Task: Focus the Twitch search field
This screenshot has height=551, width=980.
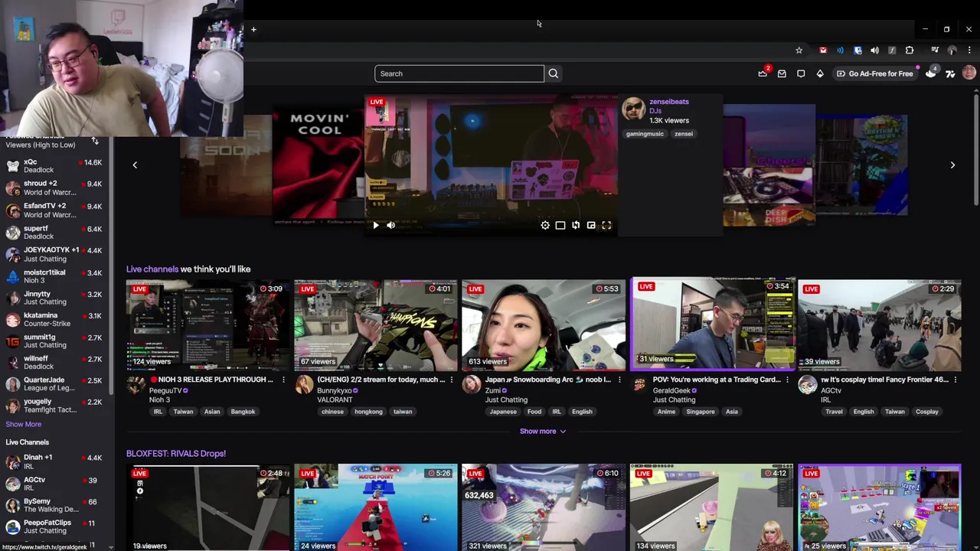Action: click(459, 73)
